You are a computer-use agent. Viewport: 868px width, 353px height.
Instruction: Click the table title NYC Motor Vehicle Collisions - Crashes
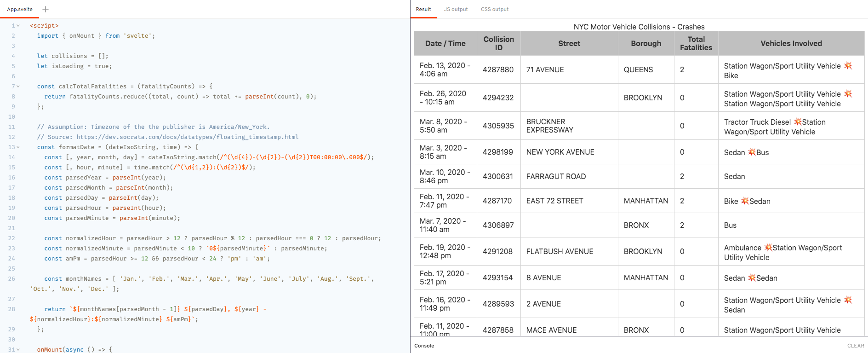(639, 27)
